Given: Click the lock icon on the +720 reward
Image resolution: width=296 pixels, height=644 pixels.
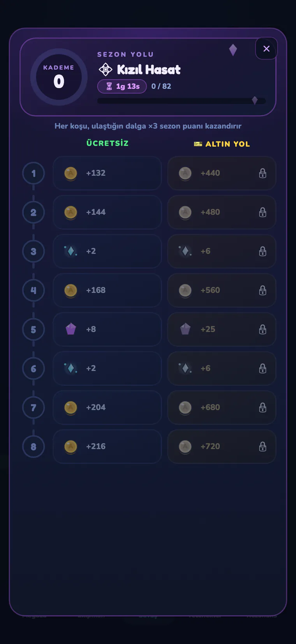Looking at the screenshot, I should [x=263, y=446].
